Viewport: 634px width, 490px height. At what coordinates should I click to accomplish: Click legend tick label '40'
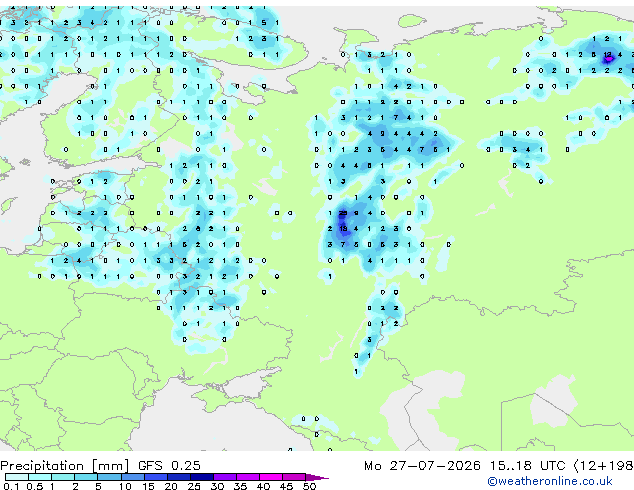tap(263, 486)
